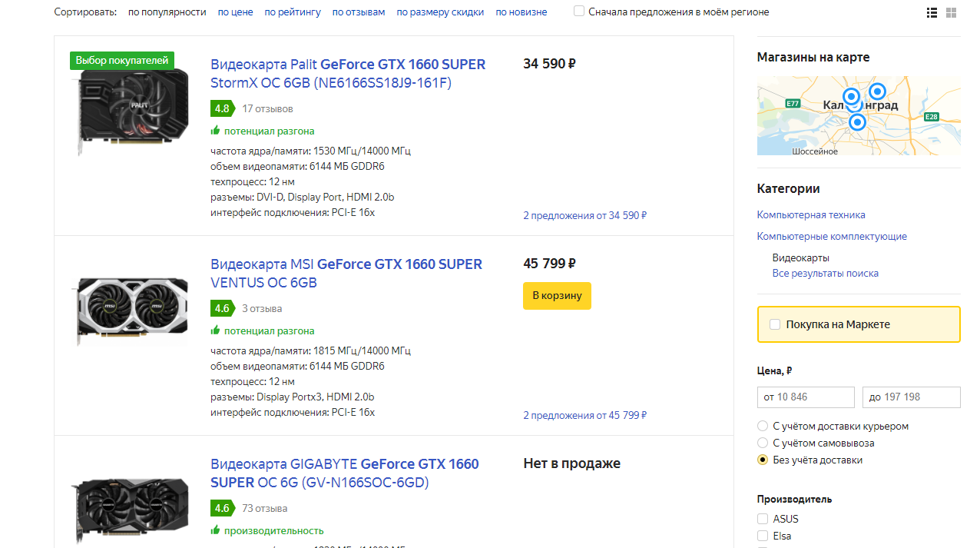Image resolution: width=980 pixels, height=548 pixels.
Task: Tick the ASUS manufacturer checkbox
Action: click(x=763, y=519)
